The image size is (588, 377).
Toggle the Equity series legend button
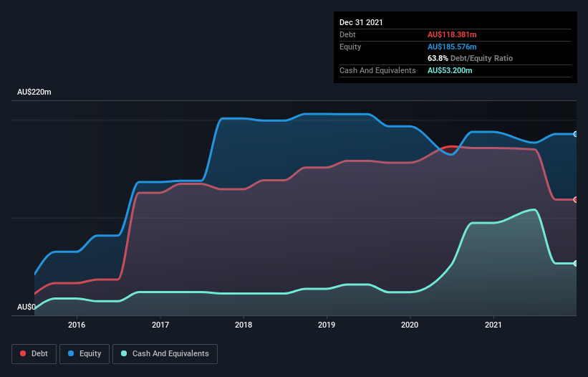pos(85,354)
